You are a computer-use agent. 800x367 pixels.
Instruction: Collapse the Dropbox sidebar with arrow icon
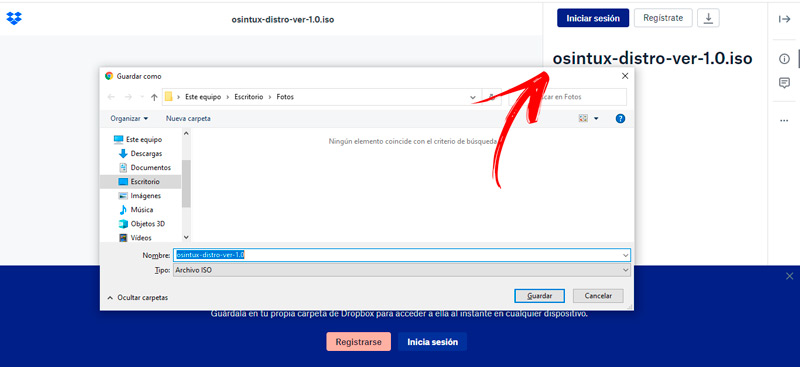coord(784,19)
